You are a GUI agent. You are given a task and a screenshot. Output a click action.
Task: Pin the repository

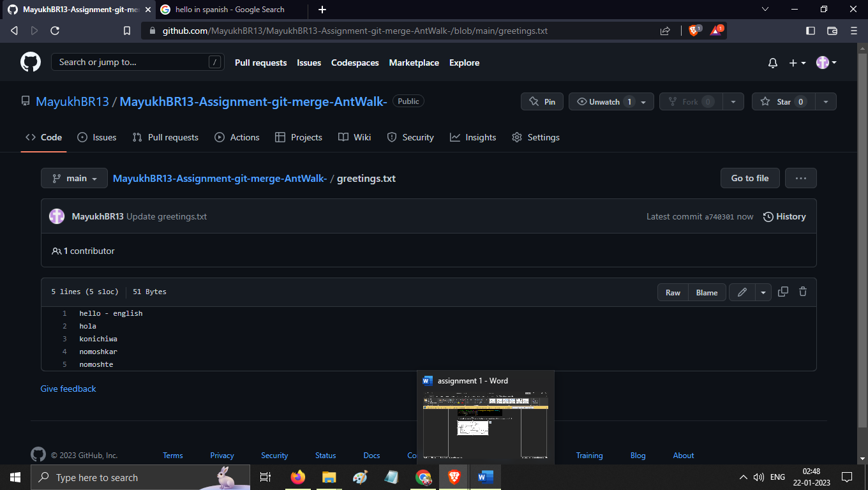coord(542,101)
